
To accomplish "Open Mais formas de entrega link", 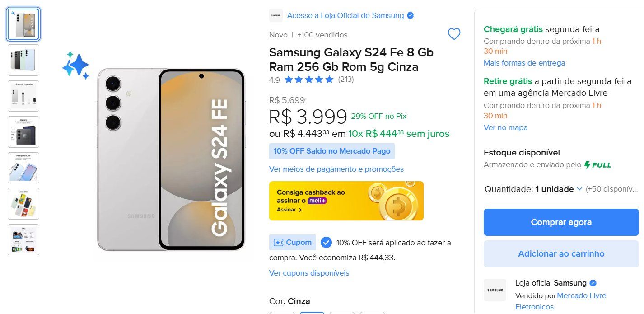I will coord(524,63).
